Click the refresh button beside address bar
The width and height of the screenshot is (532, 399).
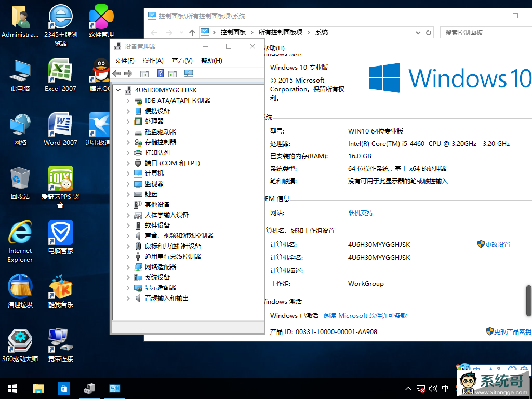click(429, 32)
